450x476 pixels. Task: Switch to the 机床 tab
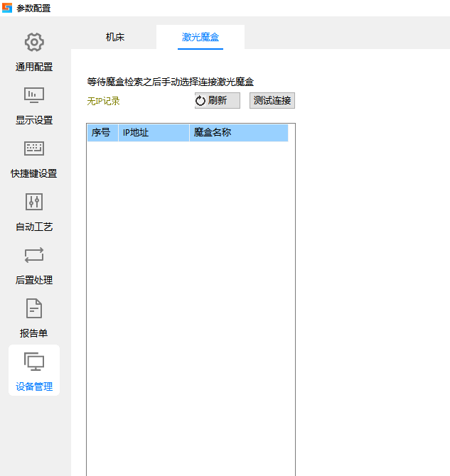(115, 37)
